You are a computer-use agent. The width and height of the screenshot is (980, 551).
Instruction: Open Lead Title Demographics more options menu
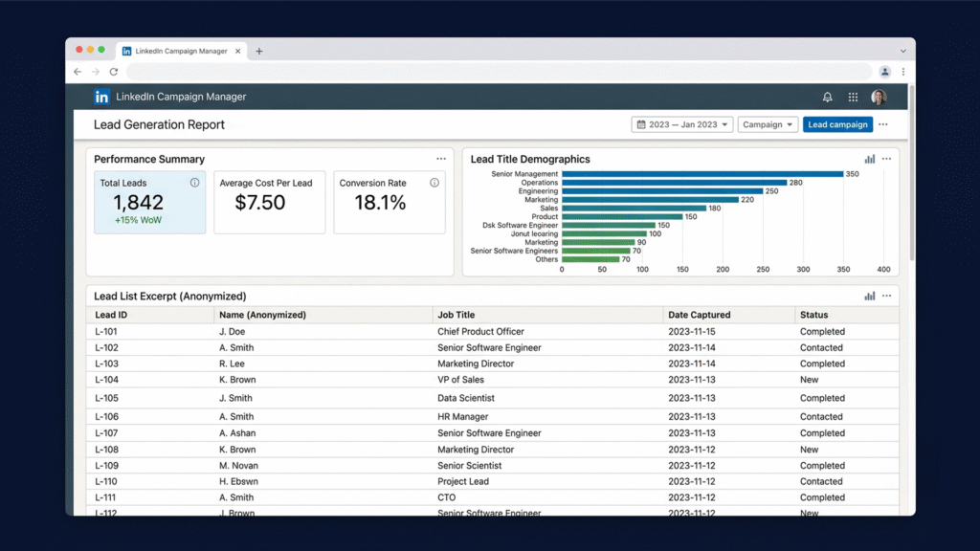pos(886,159)
